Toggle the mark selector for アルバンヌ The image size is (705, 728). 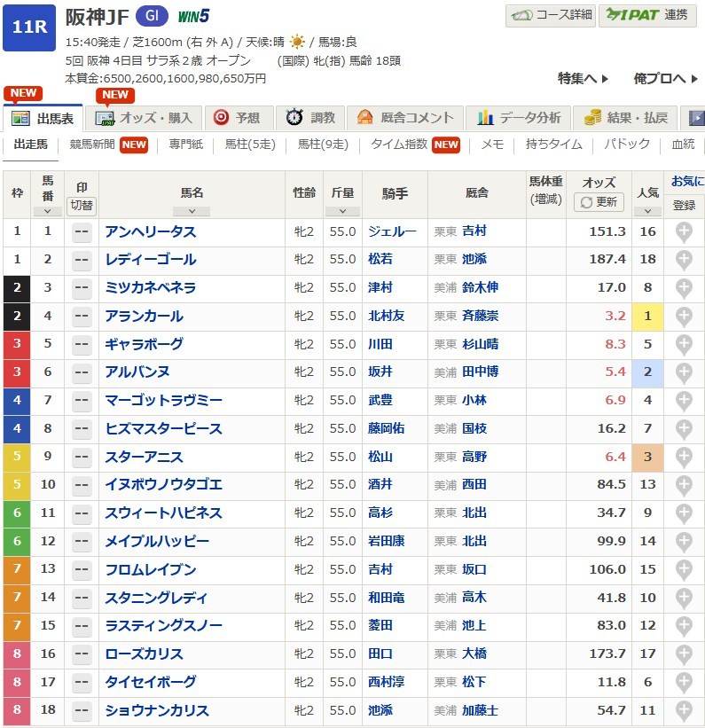[82, 372]
